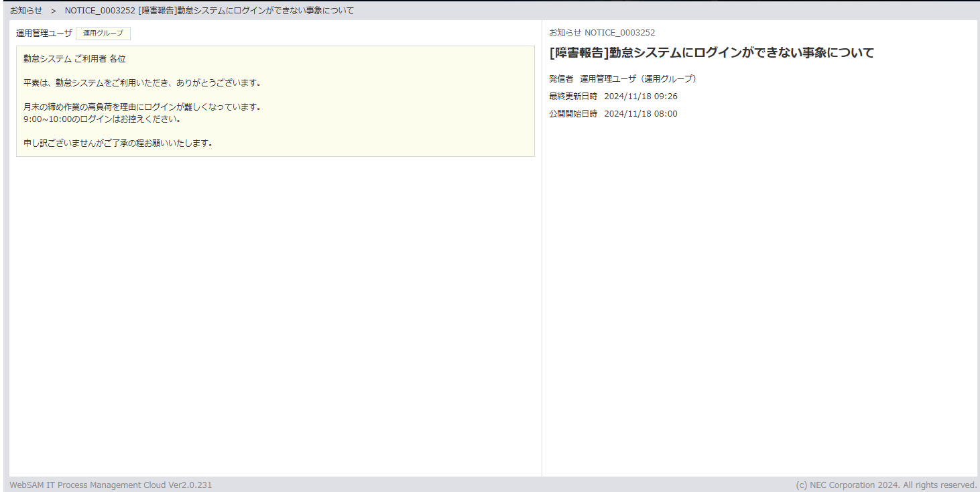Viewport: 980px width, 492px height.
Task: Click the 9:00~10:00 login restriction line
Action: [x=102, y=119]
